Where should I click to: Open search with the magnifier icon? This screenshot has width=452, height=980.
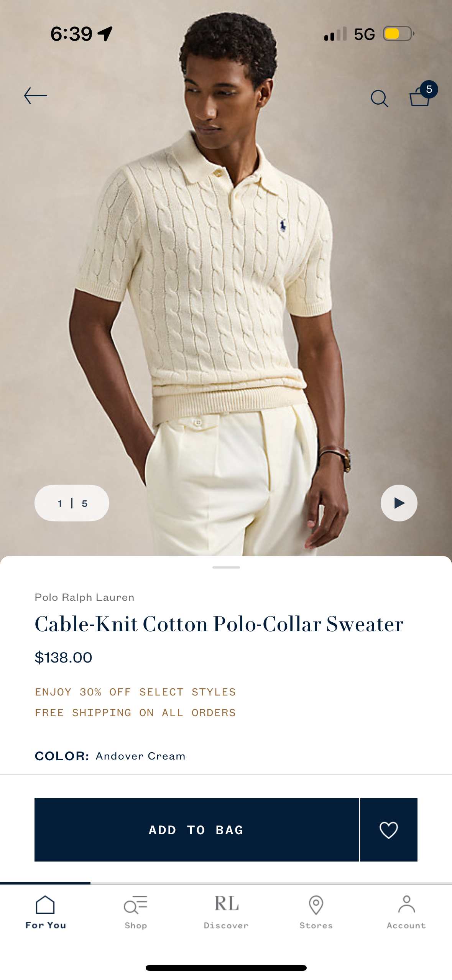(x=380, y=99)
